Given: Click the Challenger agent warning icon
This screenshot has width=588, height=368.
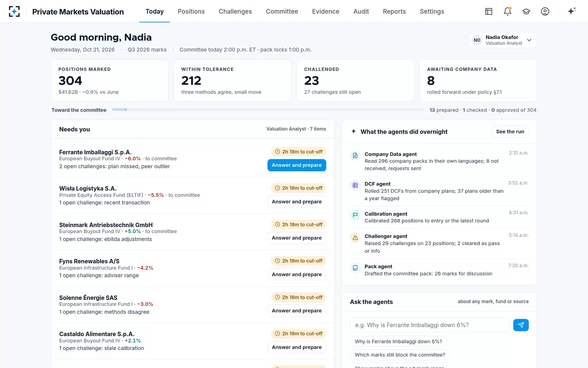Looking at the screenshot, I should point(355,238).
